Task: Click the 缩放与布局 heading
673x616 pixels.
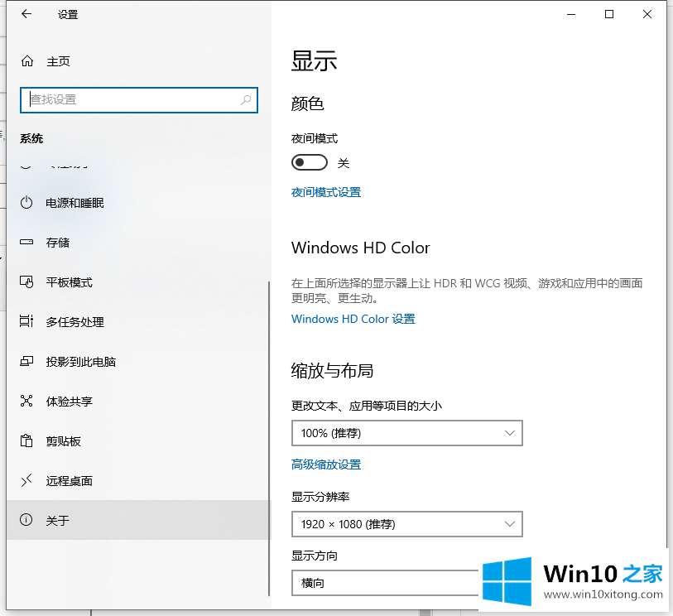Action: tap(332, 370)
